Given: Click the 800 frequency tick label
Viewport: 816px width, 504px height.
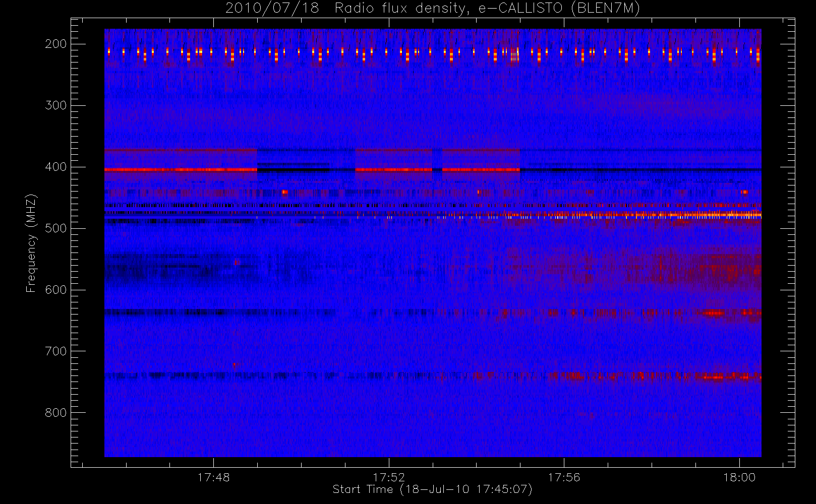Looking at the screenshot, I should click(56, 413).
